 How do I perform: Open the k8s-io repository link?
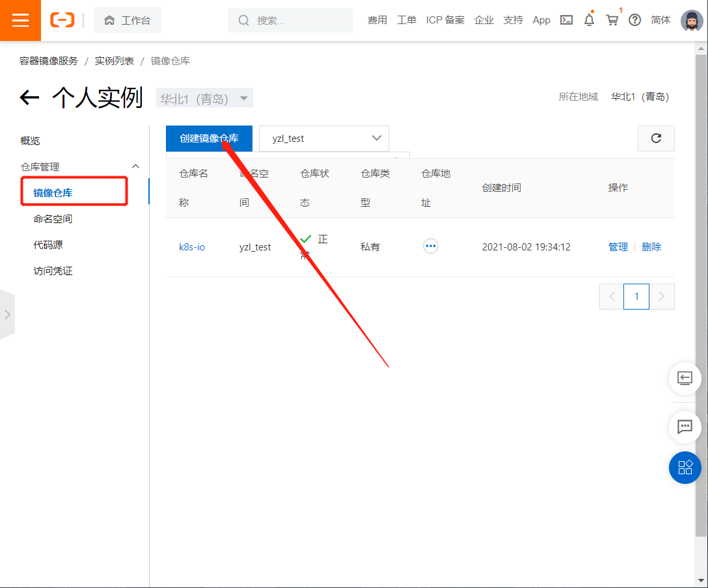click(x=192, y=246)
